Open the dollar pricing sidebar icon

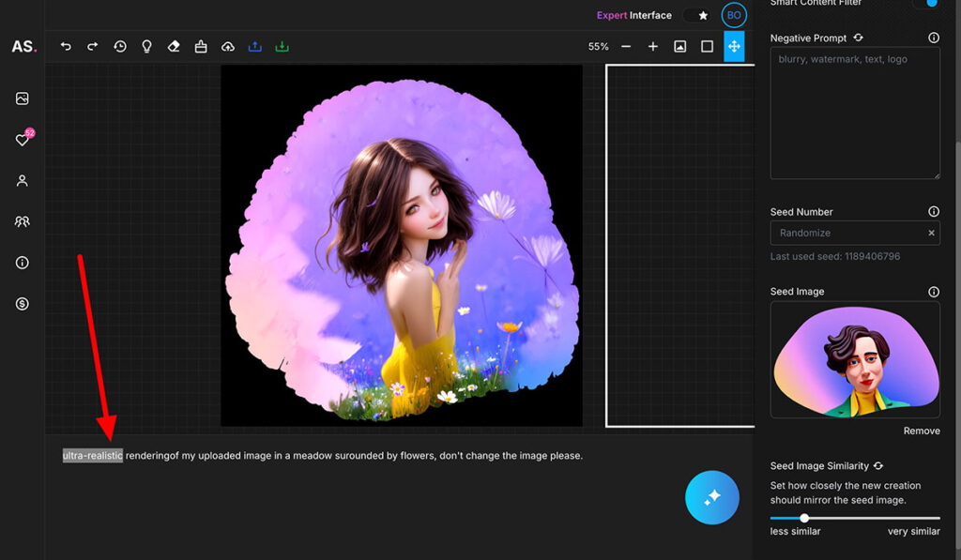pos(23,304)
